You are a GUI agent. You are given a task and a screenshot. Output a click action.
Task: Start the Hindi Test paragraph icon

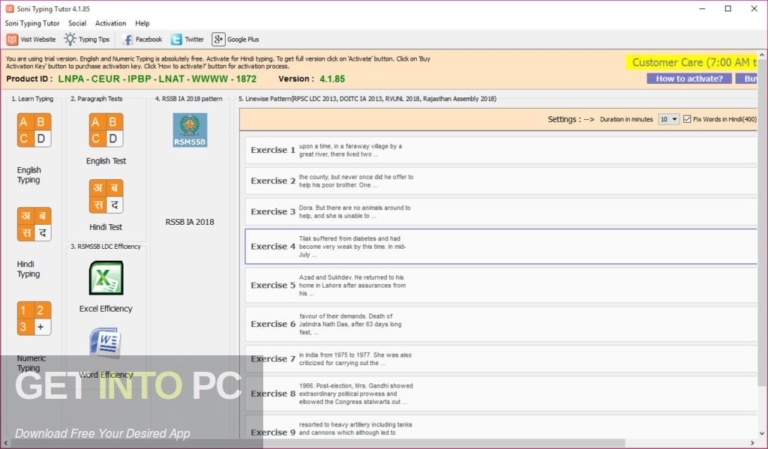point(106,196)
